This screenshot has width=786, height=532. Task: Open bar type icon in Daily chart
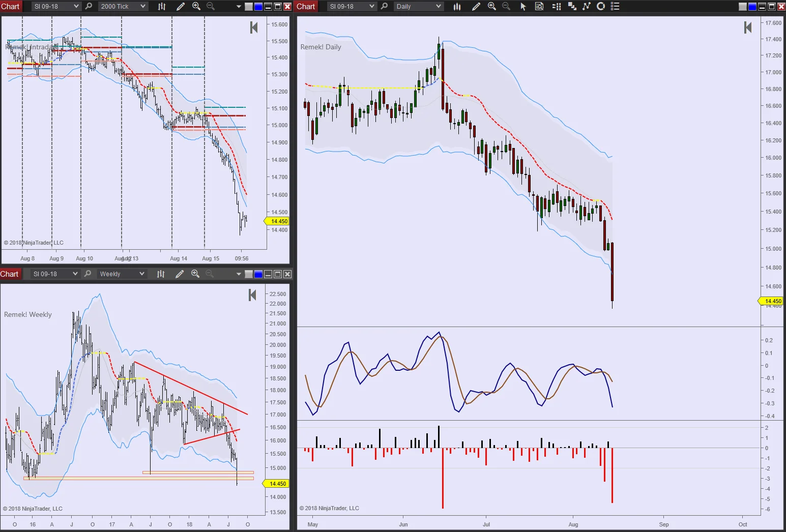point(457,7)
